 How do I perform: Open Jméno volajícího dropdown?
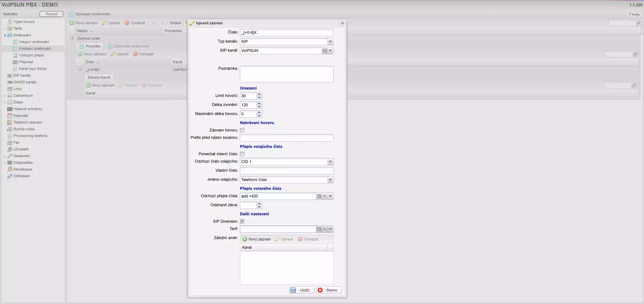click(x=330, y=179)
